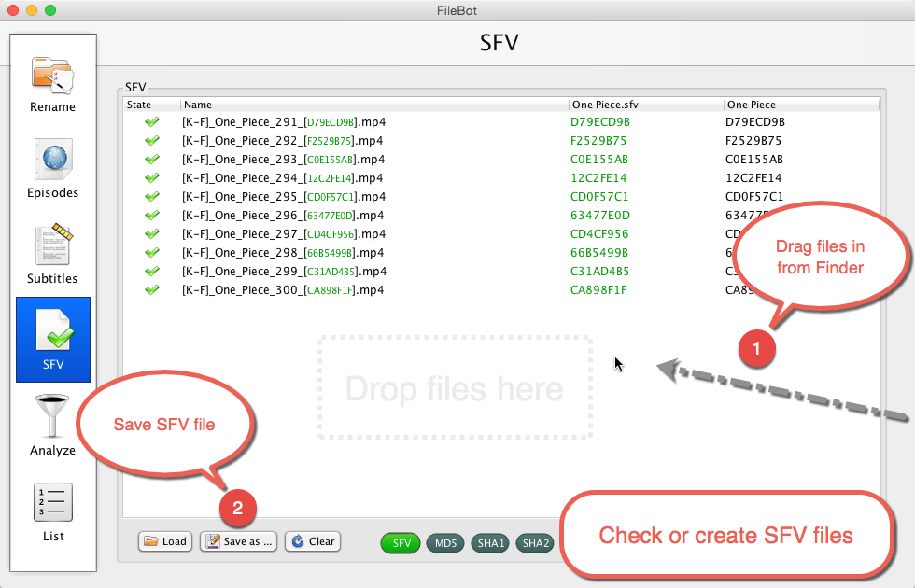Viewport: 915px width, 588px height.
Task: Select the One_Piece_294 file row
Action: point(501,178)
